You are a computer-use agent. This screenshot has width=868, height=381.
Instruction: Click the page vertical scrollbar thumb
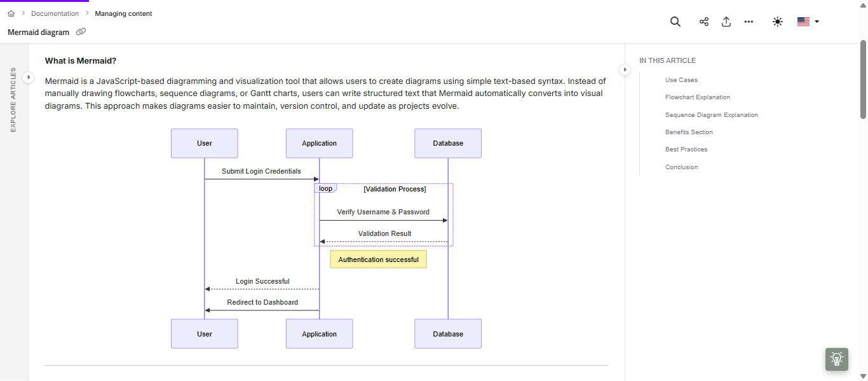tap(863, 80)
